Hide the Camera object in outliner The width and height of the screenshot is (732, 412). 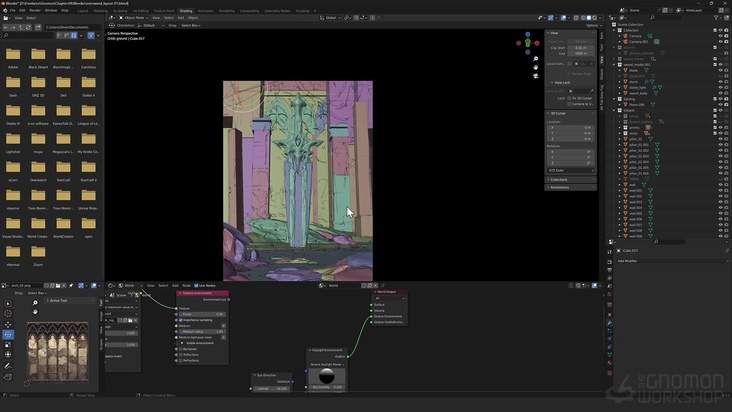click(x=720, y=36)
